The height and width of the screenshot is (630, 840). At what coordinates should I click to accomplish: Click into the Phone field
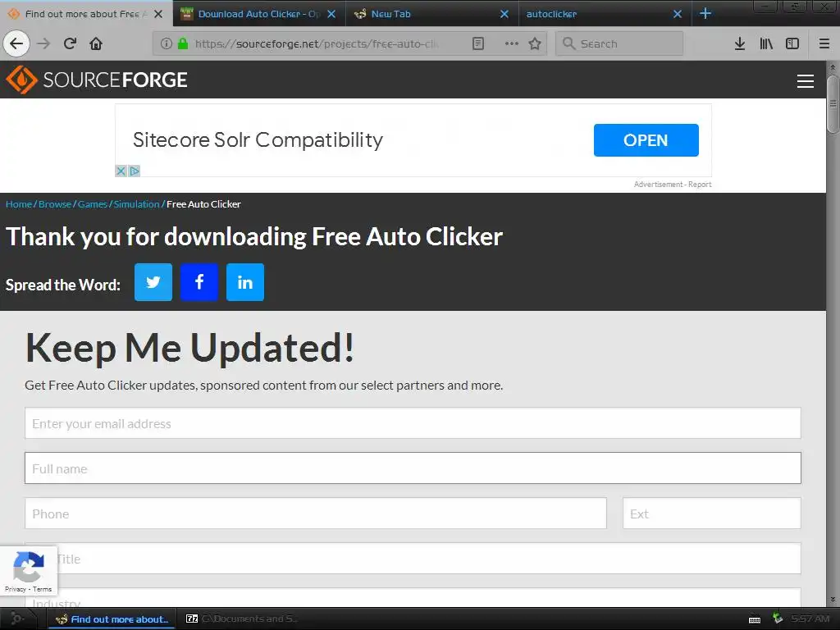[316, 514]
